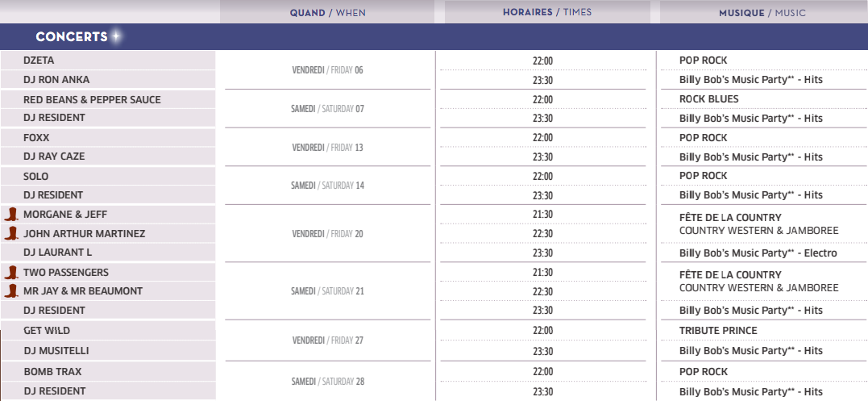
Task: Click on the Foxx artist name
Action: 36,137
